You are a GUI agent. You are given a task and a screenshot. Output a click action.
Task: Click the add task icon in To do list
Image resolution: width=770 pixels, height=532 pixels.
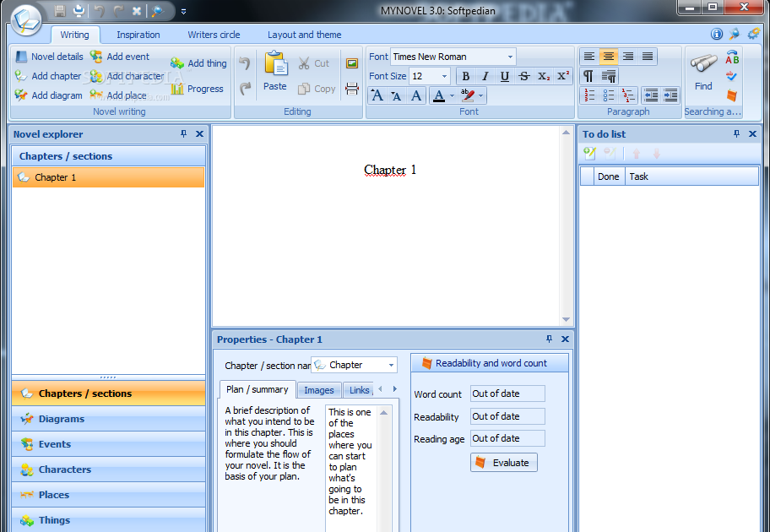(x=590, y=154)
